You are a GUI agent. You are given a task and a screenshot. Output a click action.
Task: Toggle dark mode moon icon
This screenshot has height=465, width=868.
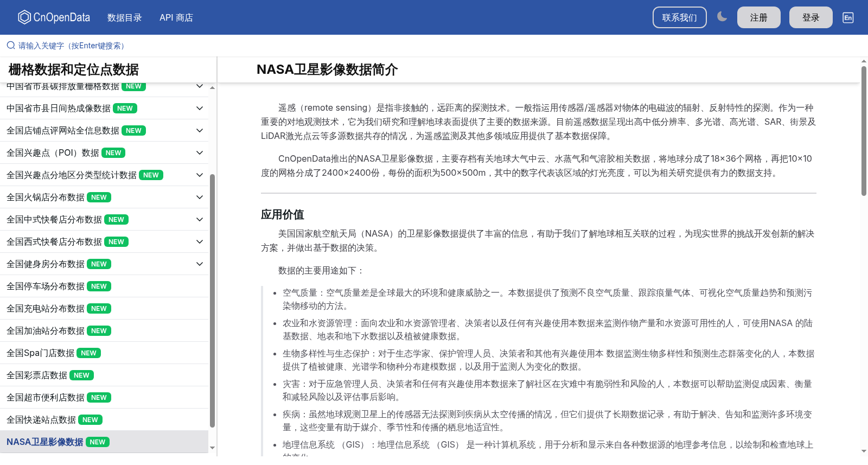pyautogui.click(x=722, y=17)
